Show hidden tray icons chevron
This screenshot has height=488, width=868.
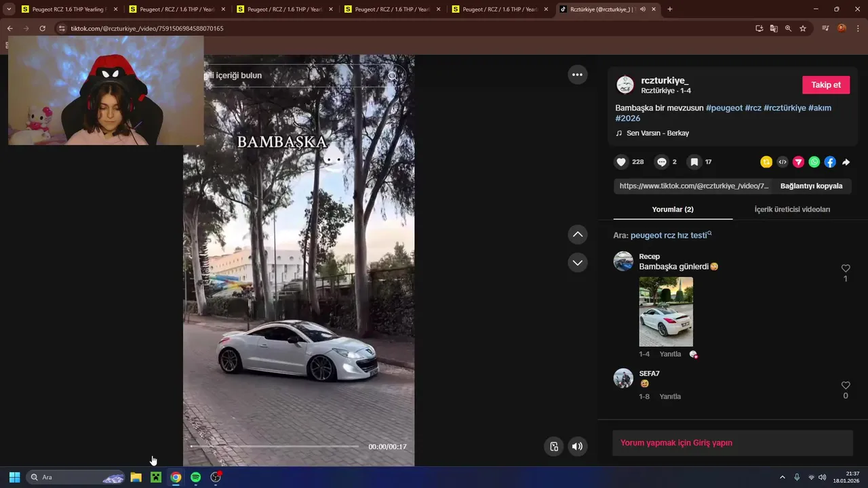coord(782,477)
